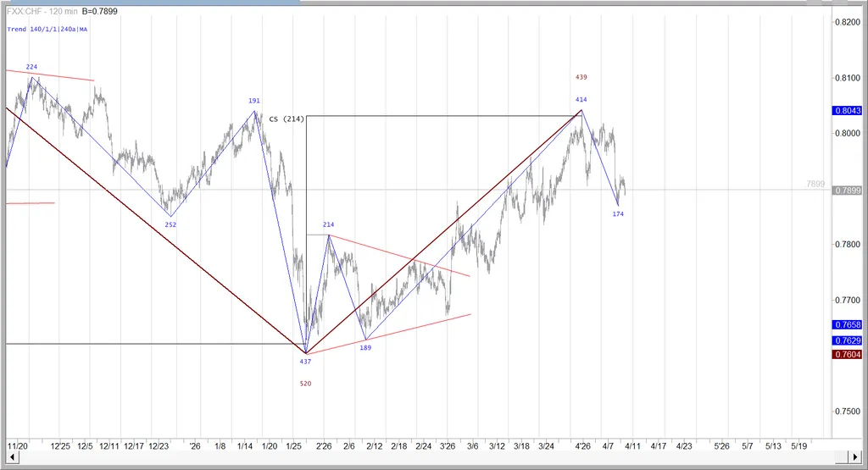The image size is (868, 470).
Task: Click the 437 swing low label
Action: click(x=305, y=362)
